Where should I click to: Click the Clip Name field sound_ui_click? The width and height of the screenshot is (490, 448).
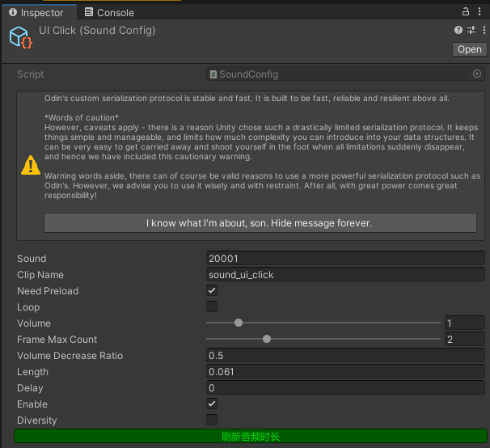345,275
